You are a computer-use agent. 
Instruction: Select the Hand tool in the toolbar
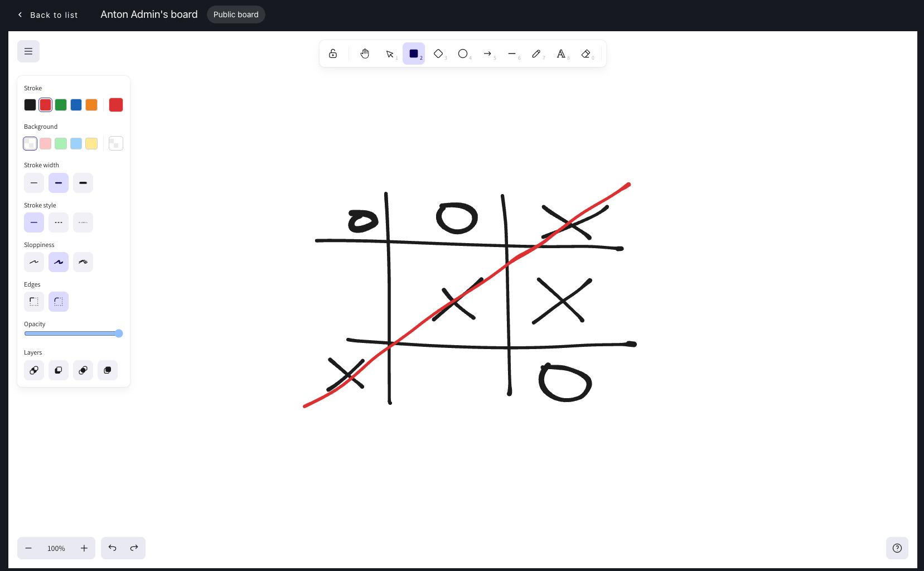pyautogui.click(x=365, y=54)
